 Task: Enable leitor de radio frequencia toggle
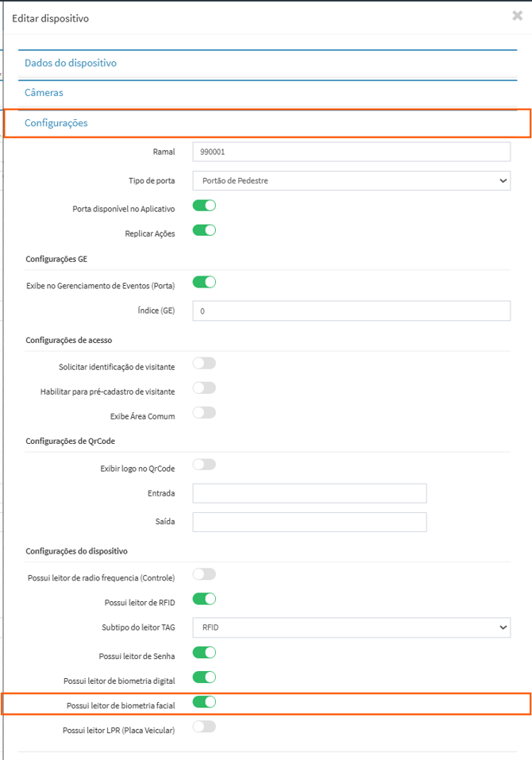204,574
